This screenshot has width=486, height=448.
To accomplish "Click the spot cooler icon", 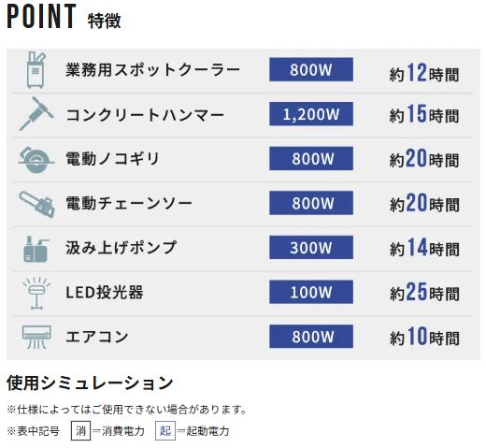I will coord(36,70).
